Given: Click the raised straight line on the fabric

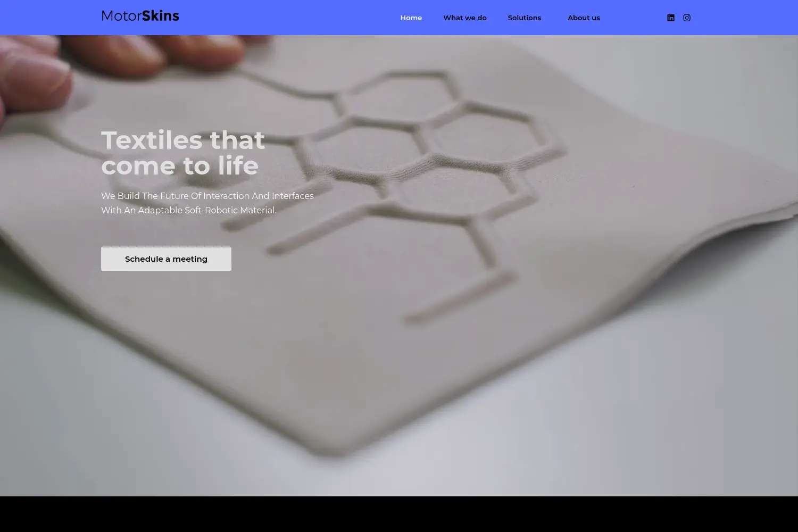Looking at the screenshot, I should pos(461,297).
